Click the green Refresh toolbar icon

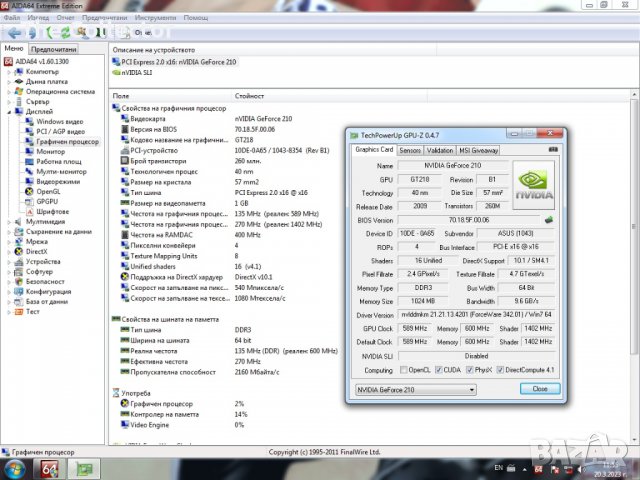click(x=65, y=33)
